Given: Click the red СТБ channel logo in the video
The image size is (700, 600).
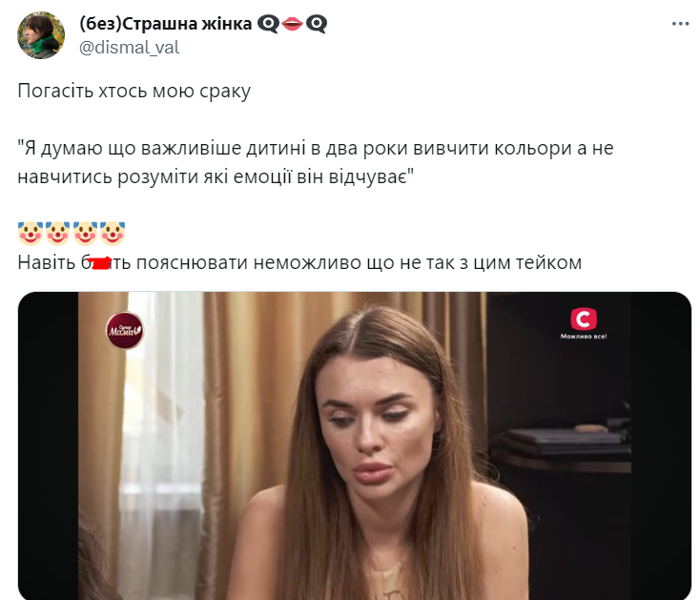Looking at the screenshot, I should click(x=584, y=319).
